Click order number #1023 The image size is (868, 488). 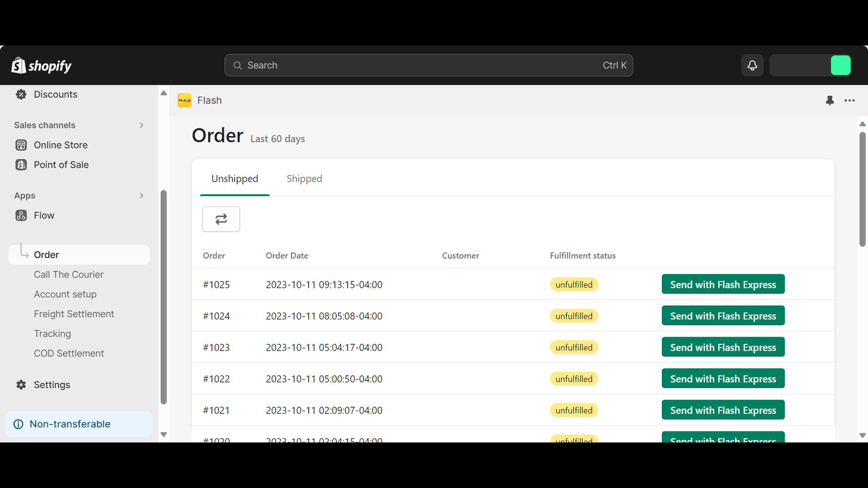[216, 348]
